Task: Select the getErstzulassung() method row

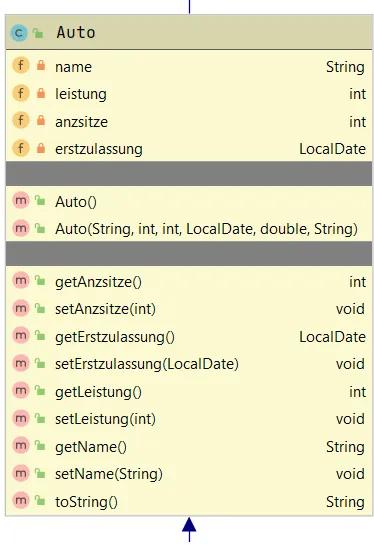Action: pos(189,336)
